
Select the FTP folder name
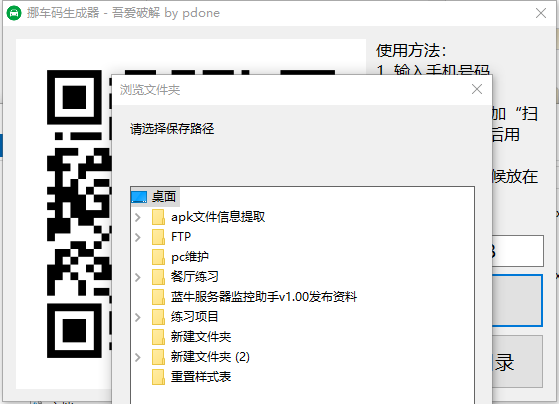181,237
